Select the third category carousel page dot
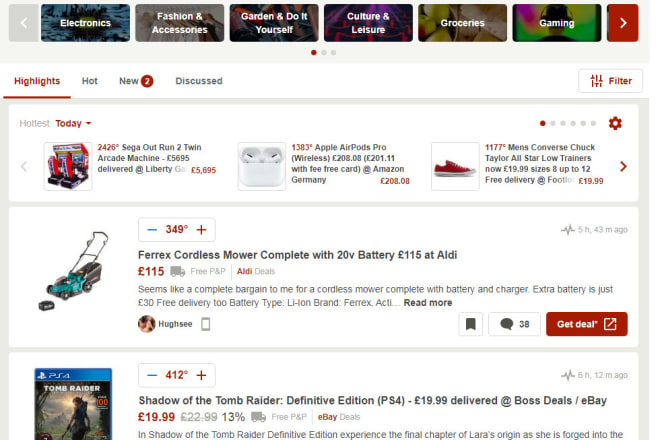This screenshot has height=440, width=660. 333,53
